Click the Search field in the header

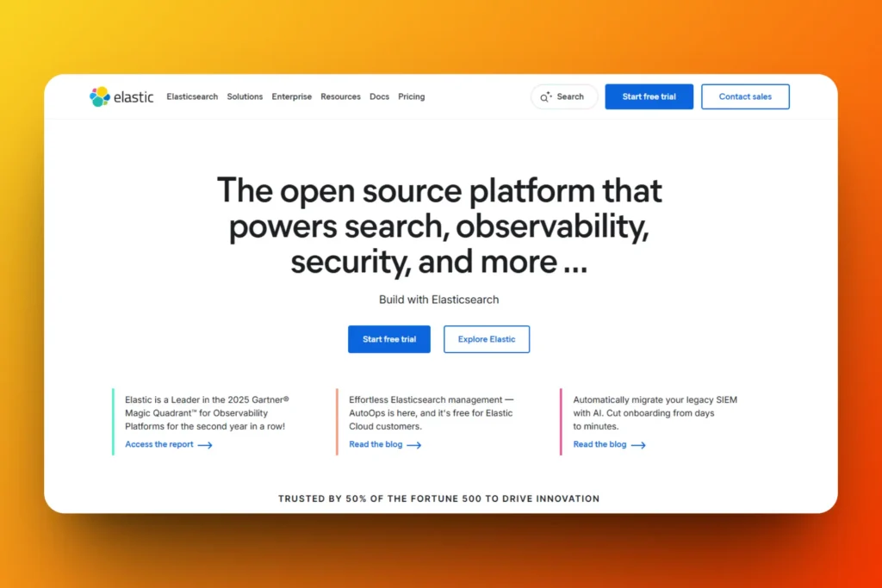[563, 96]
